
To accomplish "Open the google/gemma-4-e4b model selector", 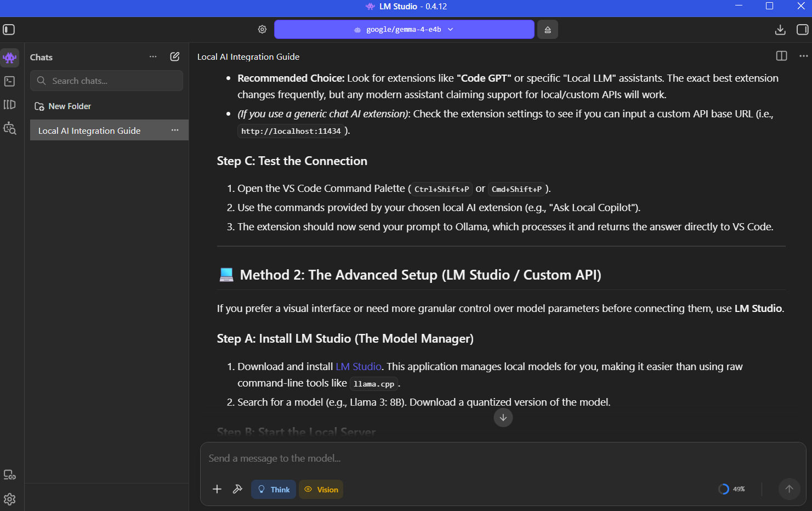I will point(404,30).
